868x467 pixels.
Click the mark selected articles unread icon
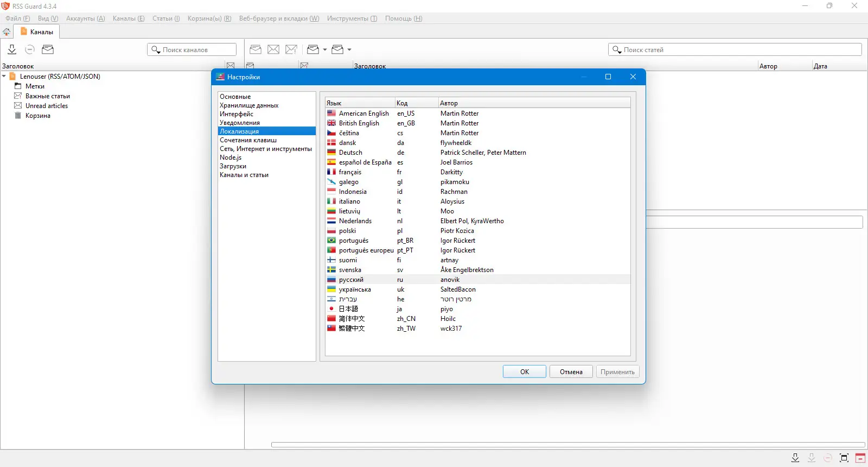click(273, 49)
